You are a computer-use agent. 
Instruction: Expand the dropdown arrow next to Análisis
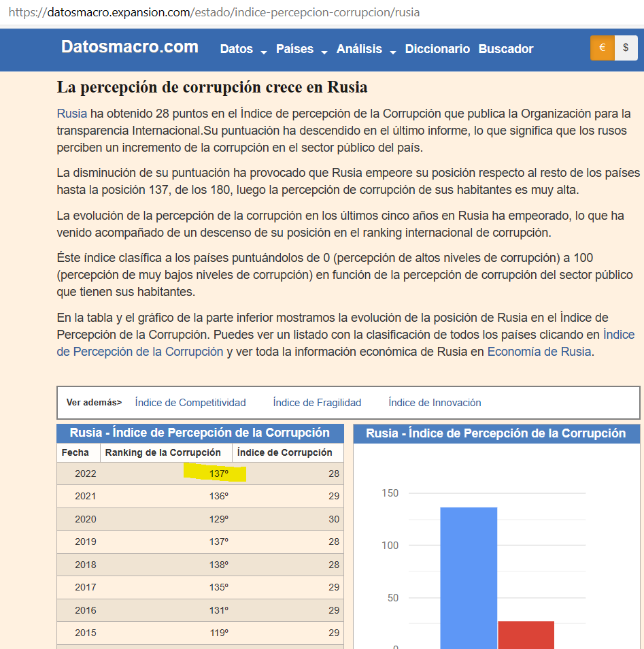pyautogui.click(x=393, y=52)
